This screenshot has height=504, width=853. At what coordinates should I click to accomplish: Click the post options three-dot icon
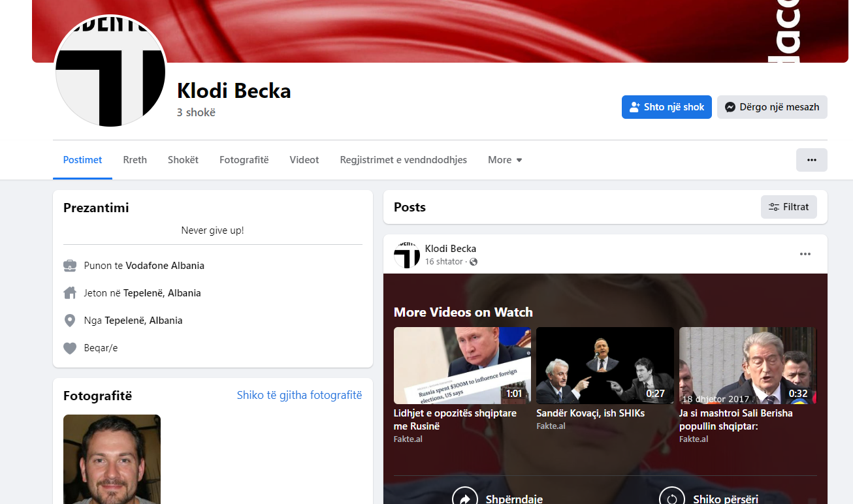pos(805,254)
